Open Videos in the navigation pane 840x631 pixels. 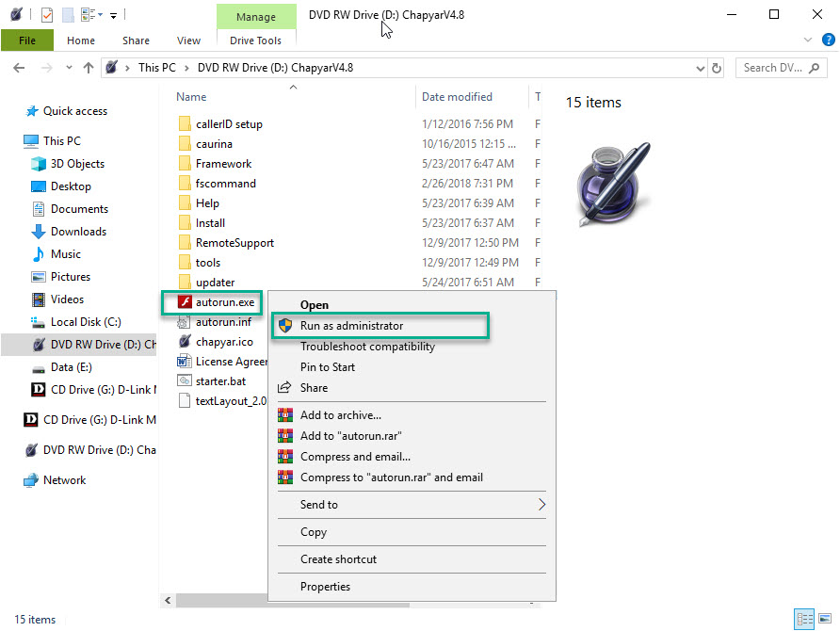point(67,299)
